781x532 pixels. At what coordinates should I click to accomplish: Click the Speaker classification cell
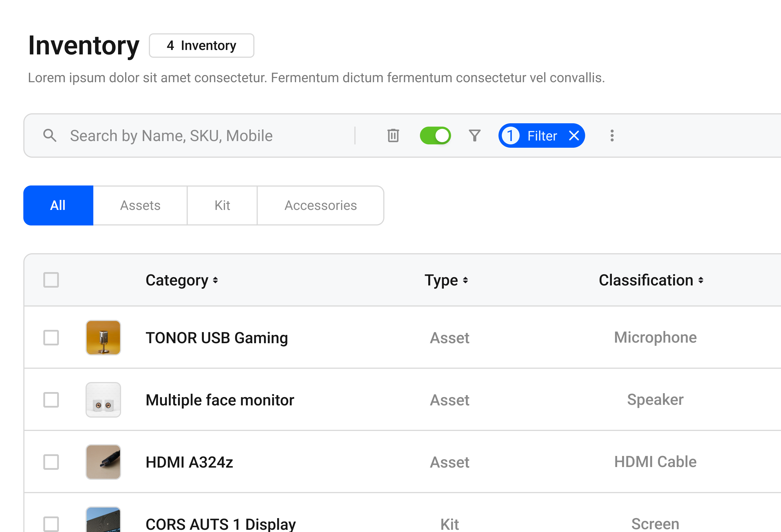pyautogui.click(x=655, y=400)
